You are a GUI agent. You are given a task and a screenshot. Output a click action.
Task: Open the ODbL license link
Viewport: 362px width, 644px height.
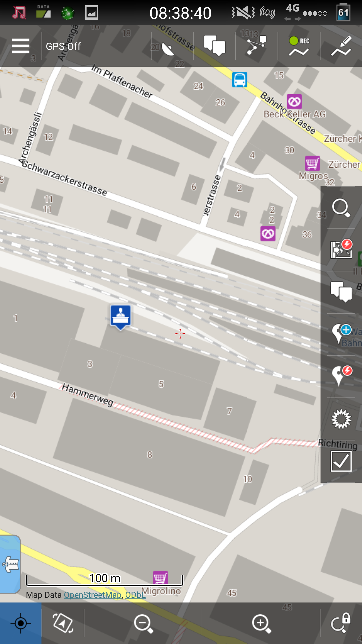click(135, 595)
